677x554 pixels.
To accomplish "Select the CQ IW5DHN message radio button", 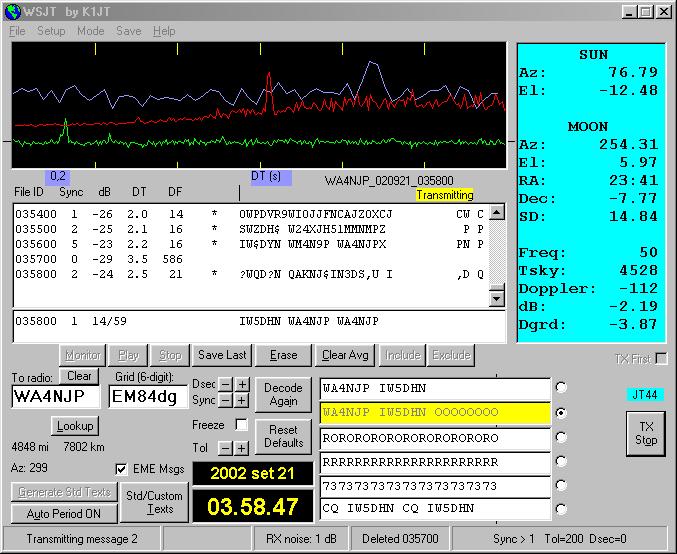I will click(562, 509).
